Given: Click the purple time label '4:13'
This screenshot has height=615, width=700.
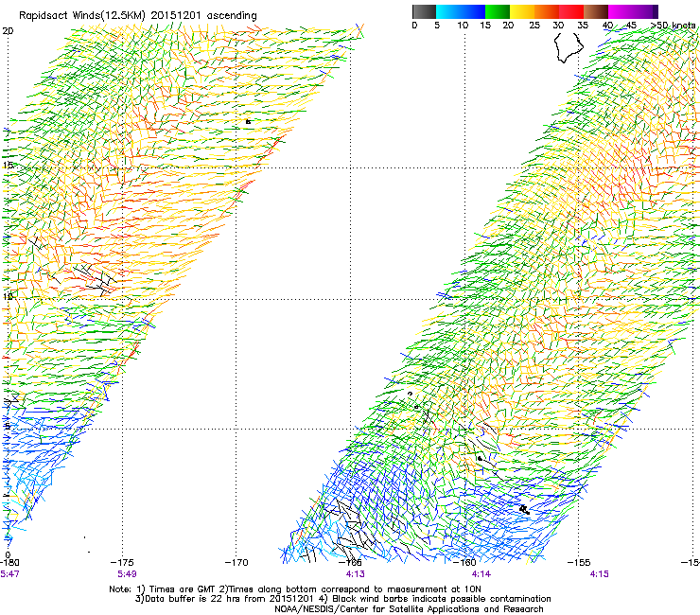Looking at the screenshot, I should (x=356, y=574).
